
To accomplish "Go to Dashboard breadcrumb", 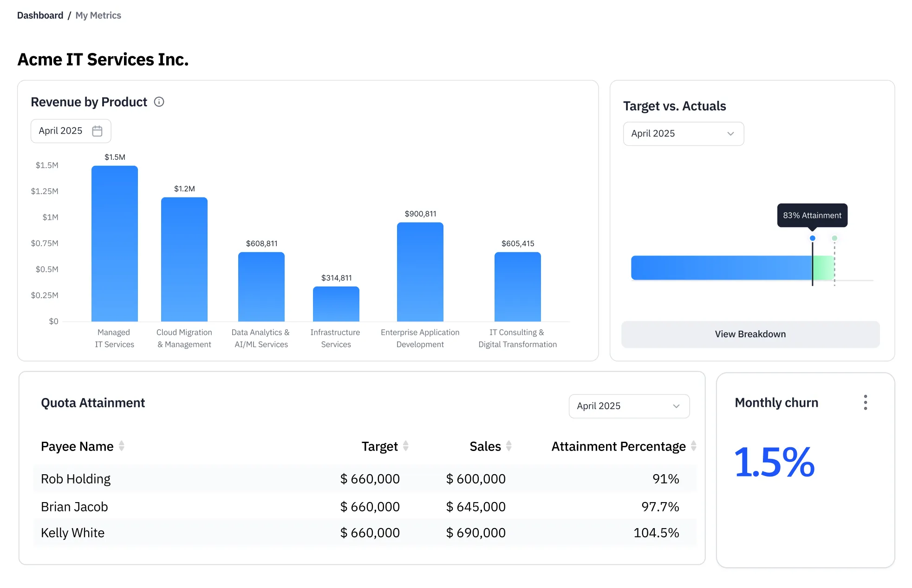I will tap(40, 15).
